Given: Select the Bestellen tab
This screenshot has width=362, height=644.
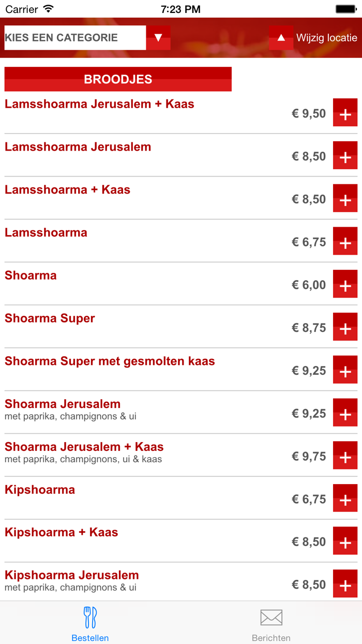Looking at the screenshot, I should tap(90, 624).
